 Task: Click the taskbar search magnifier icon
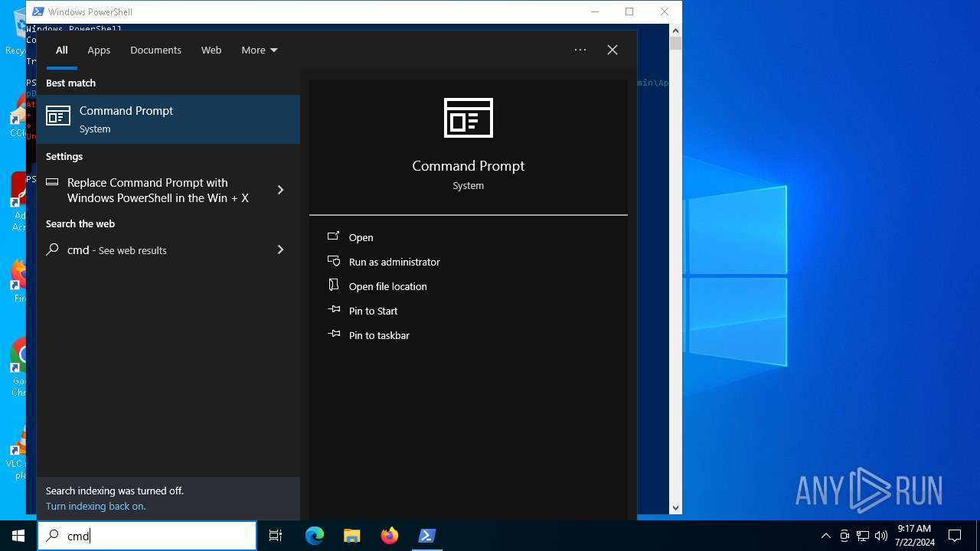[x=52, y=536]
